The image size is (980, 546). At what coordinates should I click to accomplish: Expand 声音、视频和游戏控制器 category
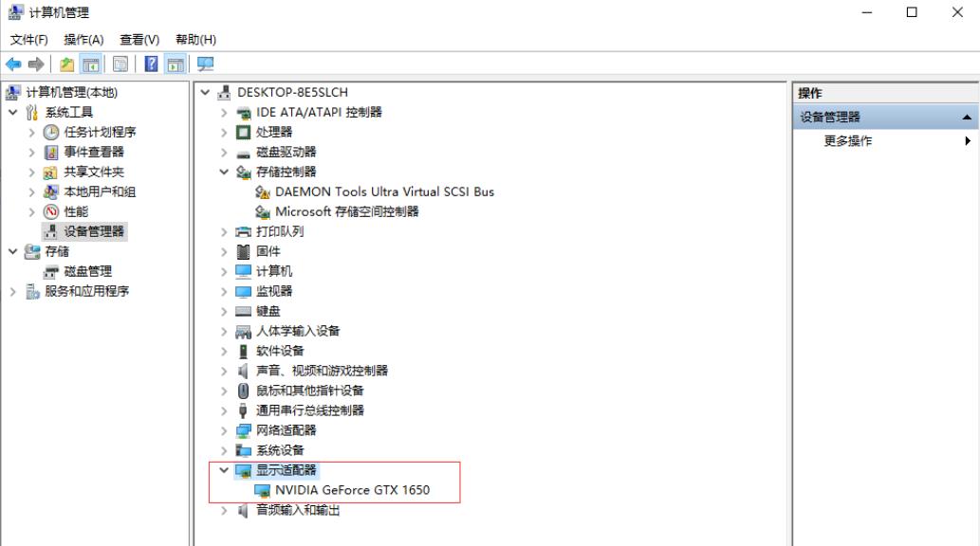point(224,371)
